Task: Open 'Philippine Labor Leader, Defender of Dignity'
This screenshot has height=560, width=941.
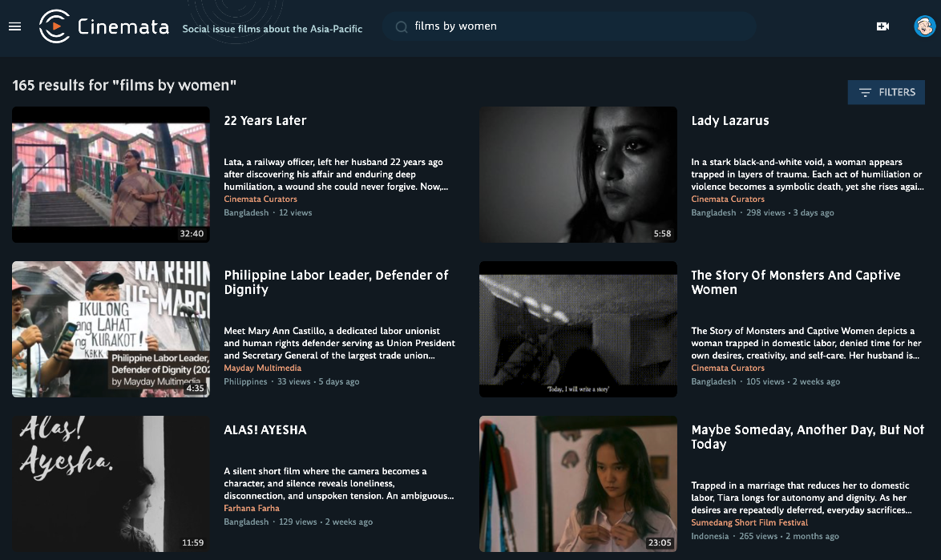Action: tap(336, 282)
